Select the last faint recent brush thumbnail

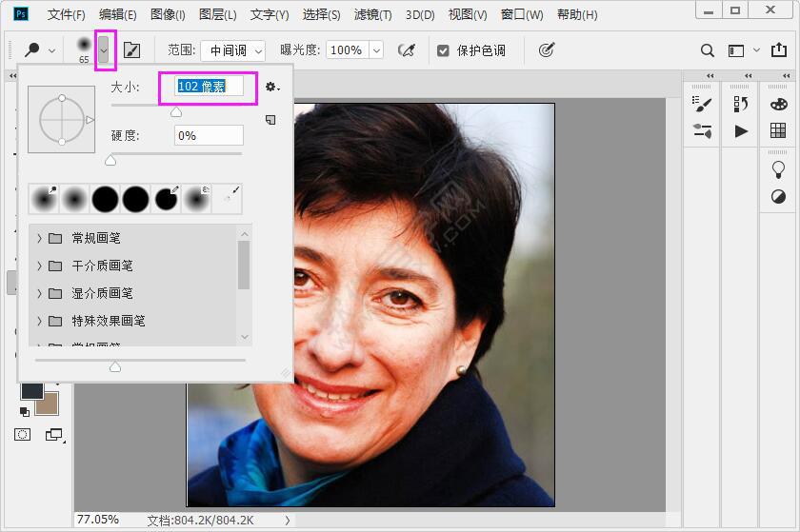pyautogui.click(x=227, y=198)
